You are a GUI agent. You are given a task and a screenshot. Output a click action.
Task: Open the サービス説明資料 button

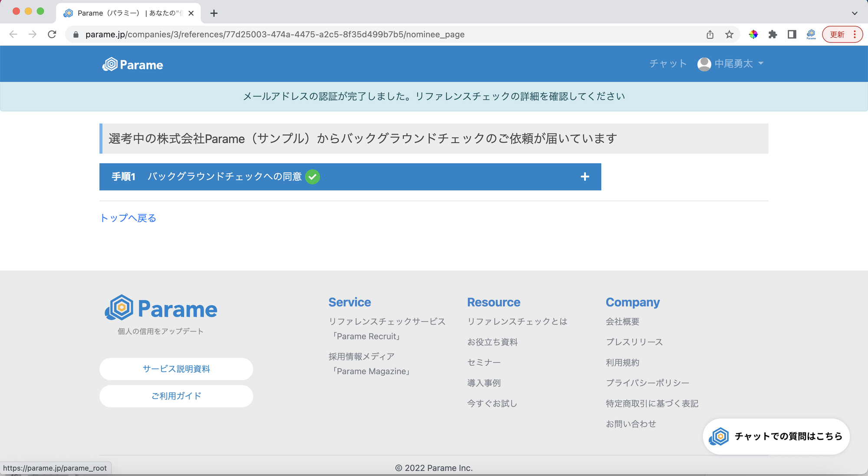176,369
